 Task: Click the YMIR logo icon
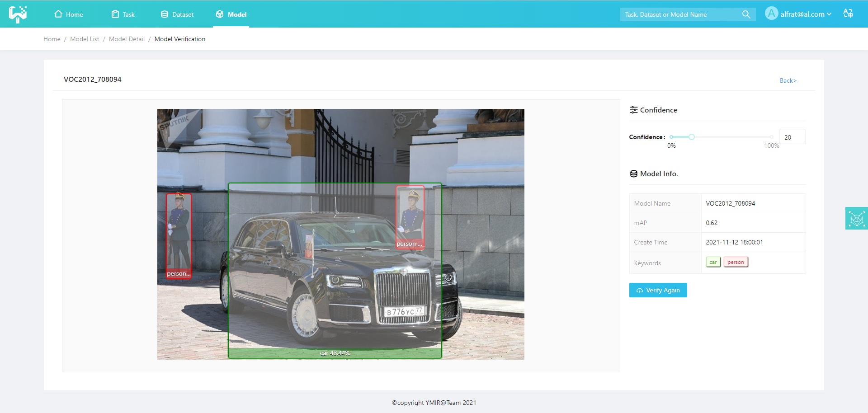click(18, 14)
